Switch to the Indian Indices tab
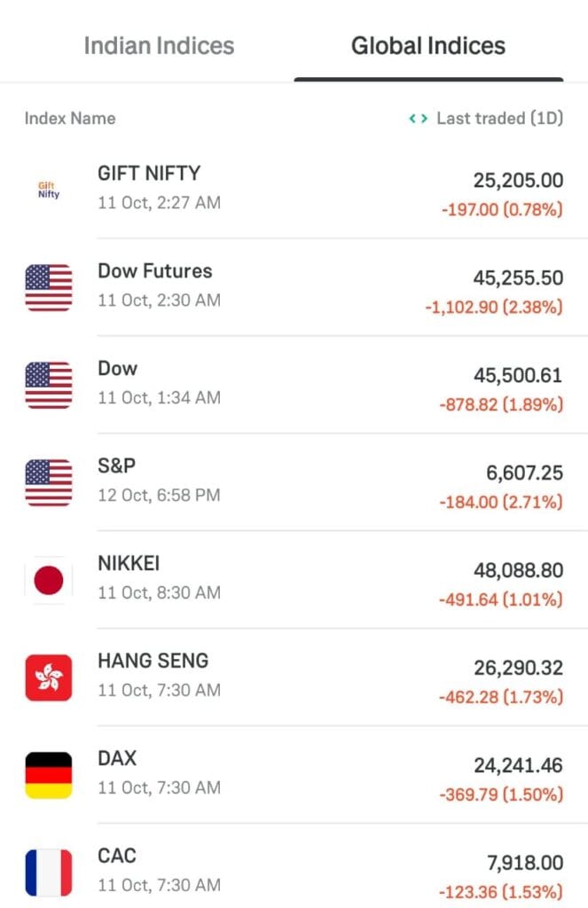The width and height of the screenshot is (588, 908). coord(159,45)
